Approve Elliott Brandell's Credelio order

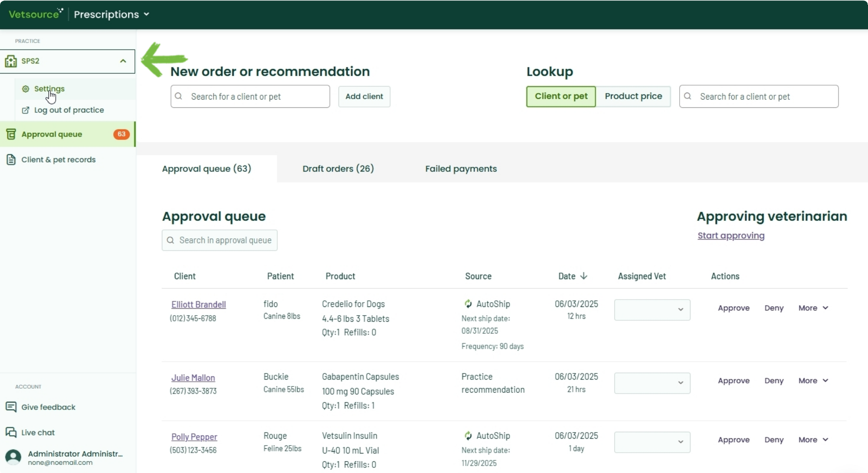coord(734,308)
